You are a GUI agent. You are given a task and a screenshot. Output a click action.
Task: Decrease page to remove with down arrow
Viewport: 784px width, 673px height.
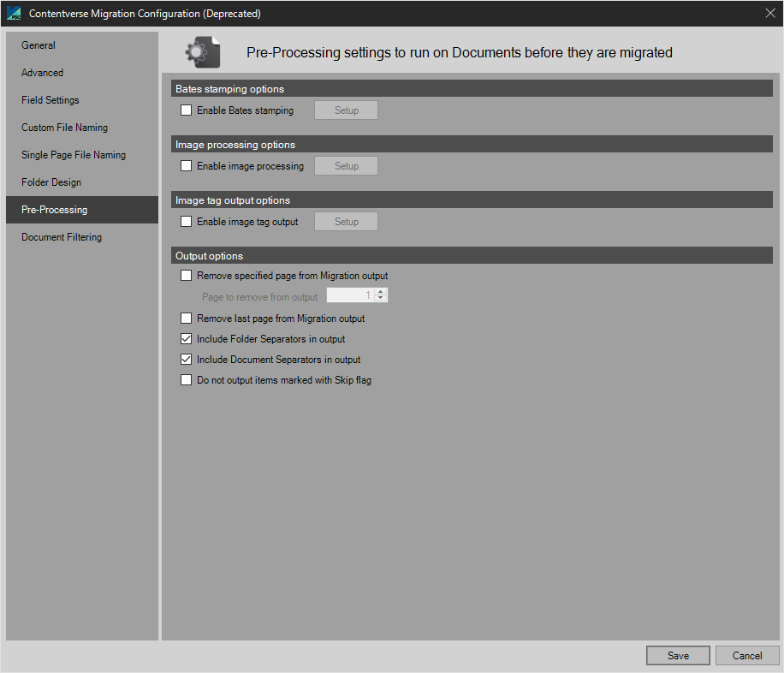pos(381,299)
